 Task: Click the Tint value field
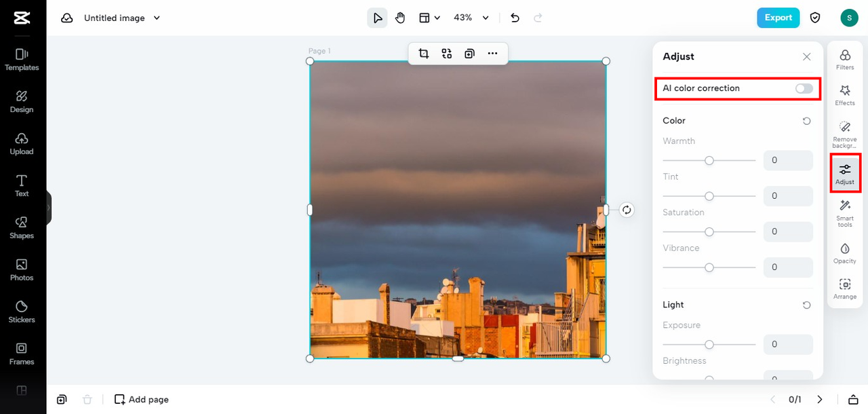[788, 196]
